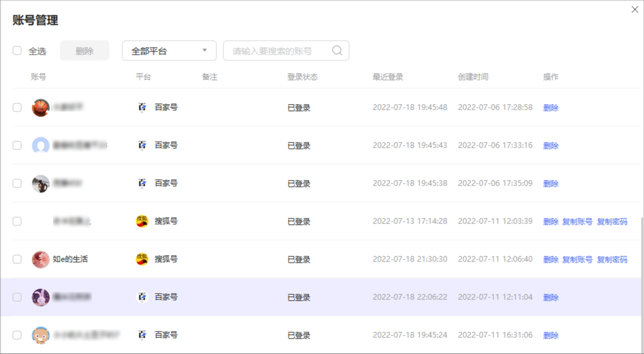Click 百家号 icon in highlighted row

142,297
